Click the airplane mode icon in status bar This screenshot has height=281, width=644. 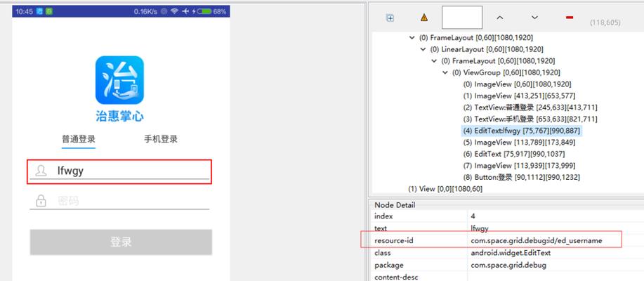tap(185, 11)
